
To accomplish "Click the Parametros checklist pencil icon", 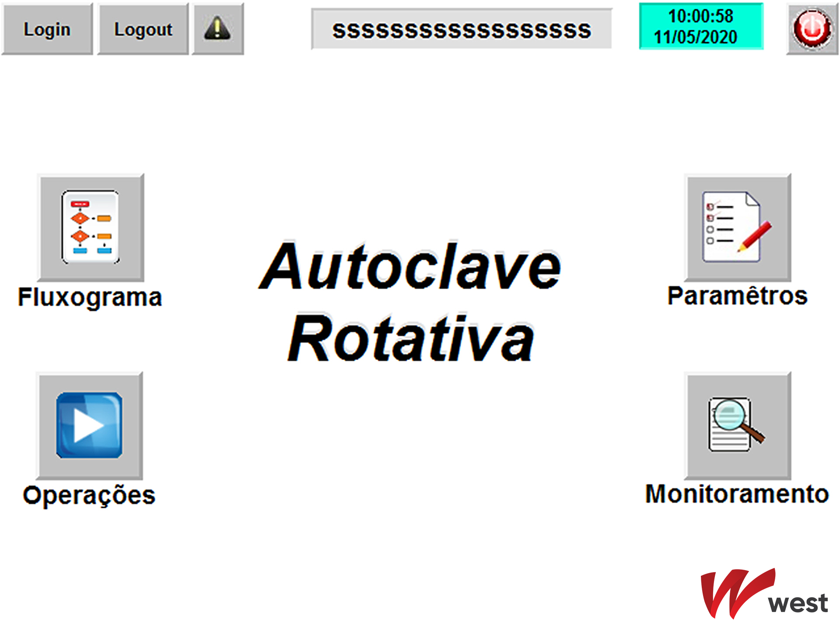I will [x=738, y=227].
